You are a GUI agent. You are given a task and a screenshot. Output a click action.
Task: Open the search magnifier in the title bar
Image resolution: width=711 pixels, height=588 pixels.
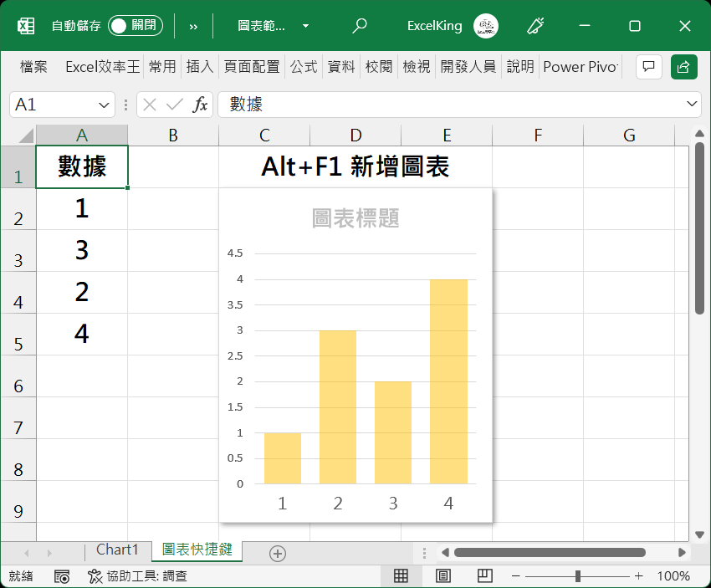pos(360,26)
